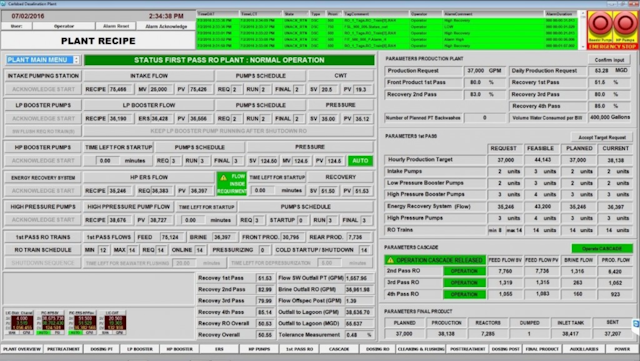
Task: Click the HIGH PRESSURE PUMPS button
Action: (x=43, y=207)
